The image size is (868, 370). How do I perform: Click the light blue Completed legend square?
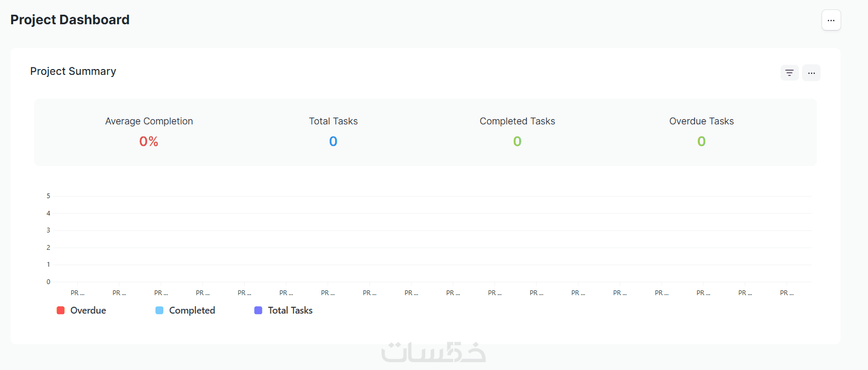pos(159,310)
